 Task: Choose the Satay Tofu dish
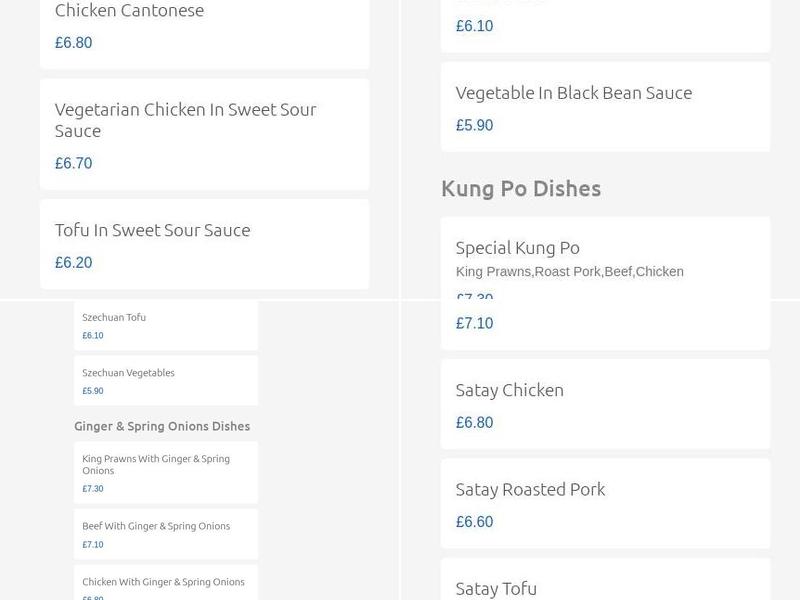pos(497,588)
